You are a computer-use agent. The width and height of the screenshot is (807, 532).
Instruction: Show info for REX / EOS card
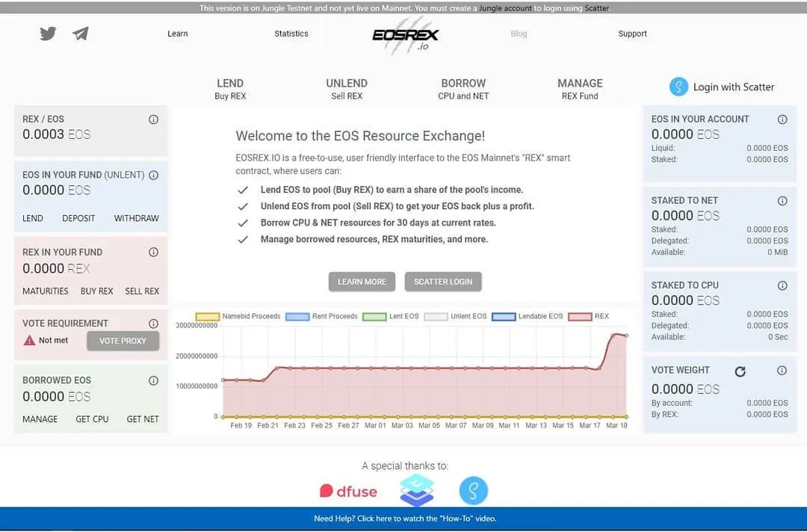click(153, 120)
